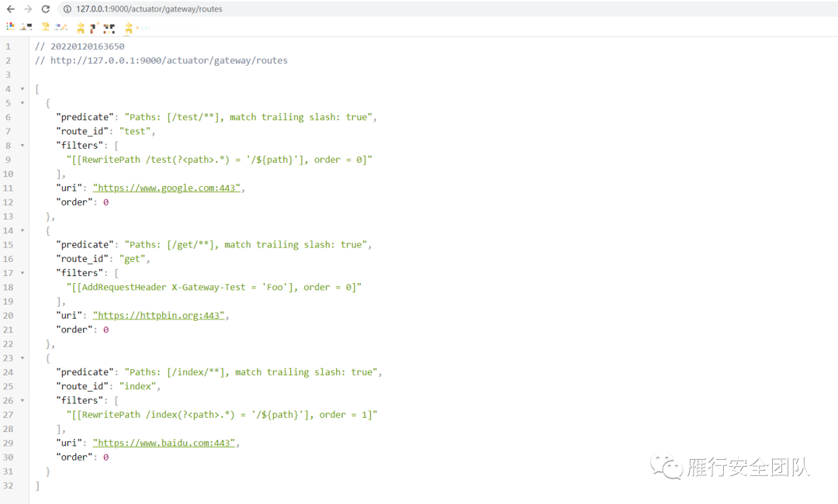Collapse the get route filters array, line 17
Image resolution: width=838 pixels, height=504 pixels.
pyautogui.click(x=23, y=273)
